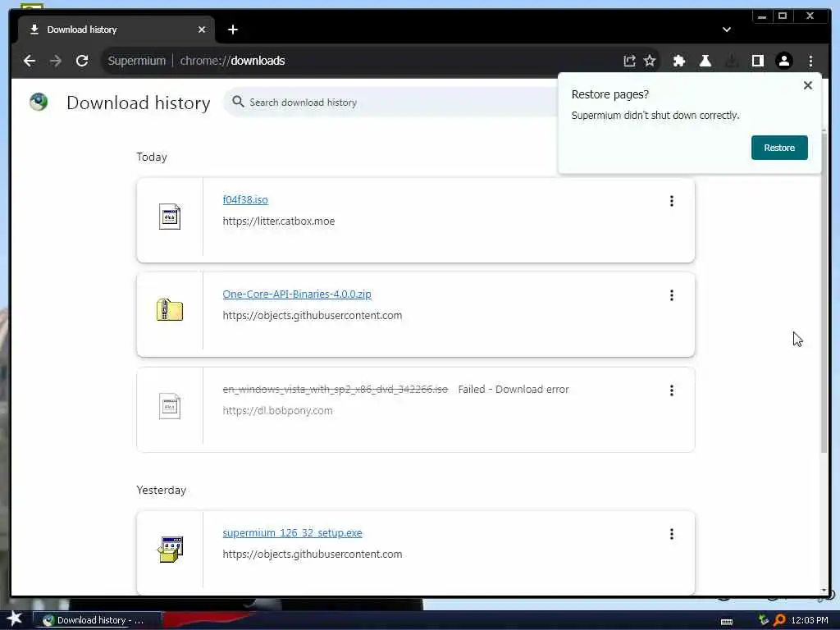Viewport: 840px width, 630px height.
Task: Click the orange magnifier tray icon
Action: click(x=779, y=620)
